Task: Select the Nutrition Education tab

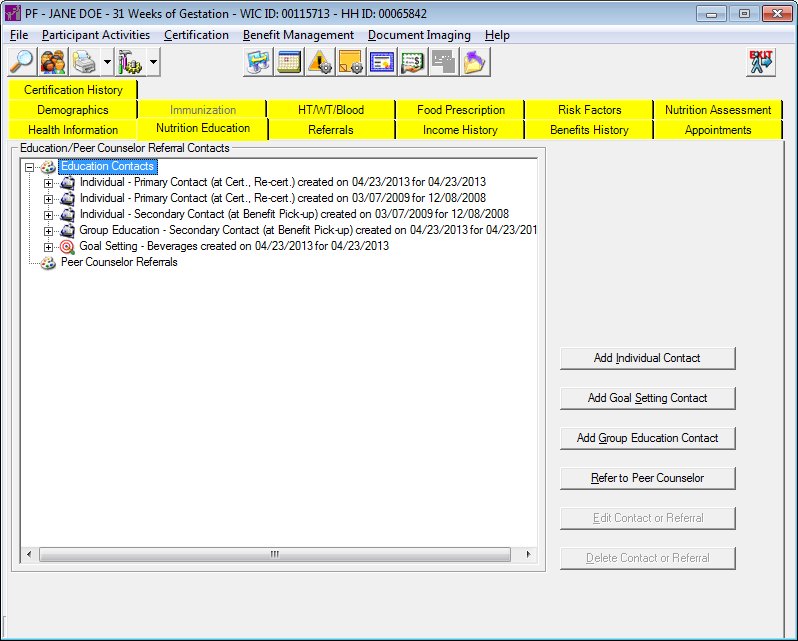Action: click(203, 128)
